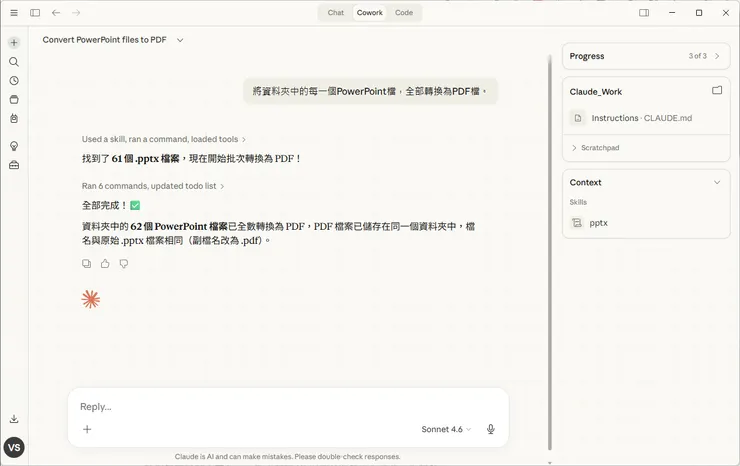The height and width of the screenshot is (466, 740).
Task: Open the lightbulb ideas icon in sidebar
Action: tap(14, 146)
